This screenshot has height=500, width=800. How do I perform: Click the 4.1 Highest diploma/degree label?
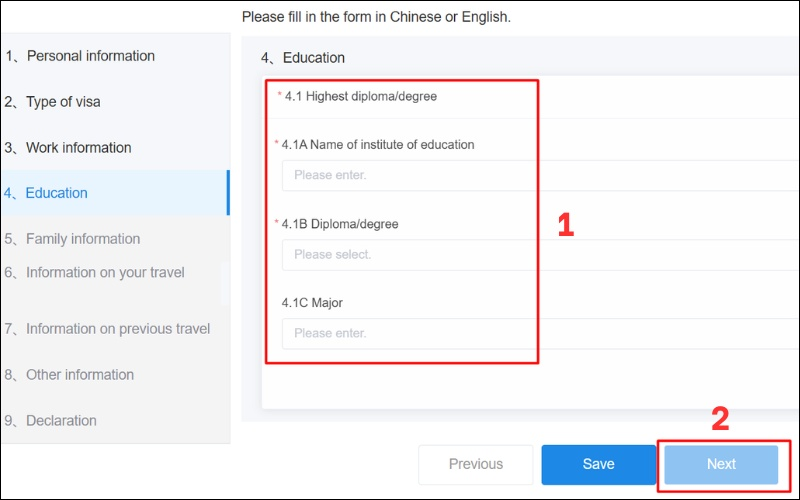(360, 97)
